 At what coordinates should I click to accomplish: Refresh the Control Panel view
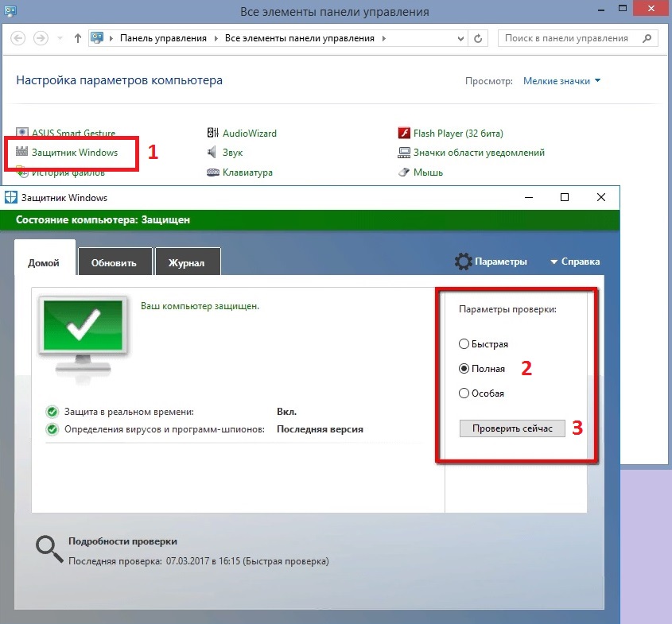pos(478,38)
